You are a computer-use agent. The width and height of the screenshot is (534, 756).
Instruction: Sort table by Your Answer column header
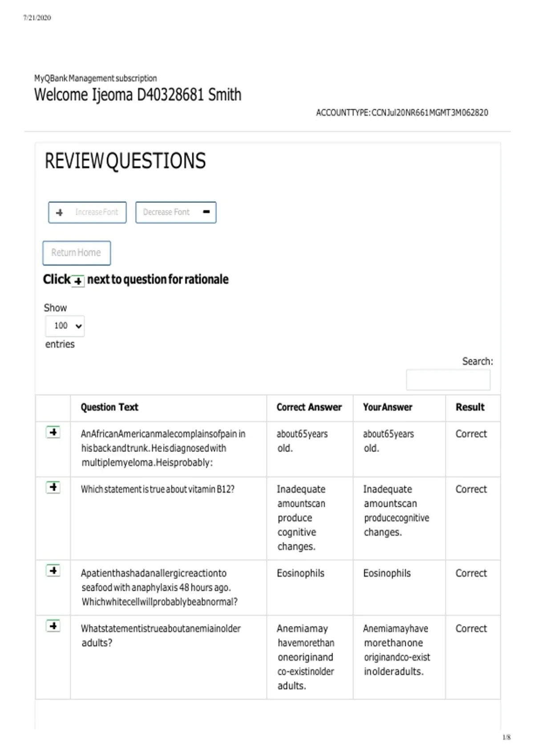tap(388, 407)
